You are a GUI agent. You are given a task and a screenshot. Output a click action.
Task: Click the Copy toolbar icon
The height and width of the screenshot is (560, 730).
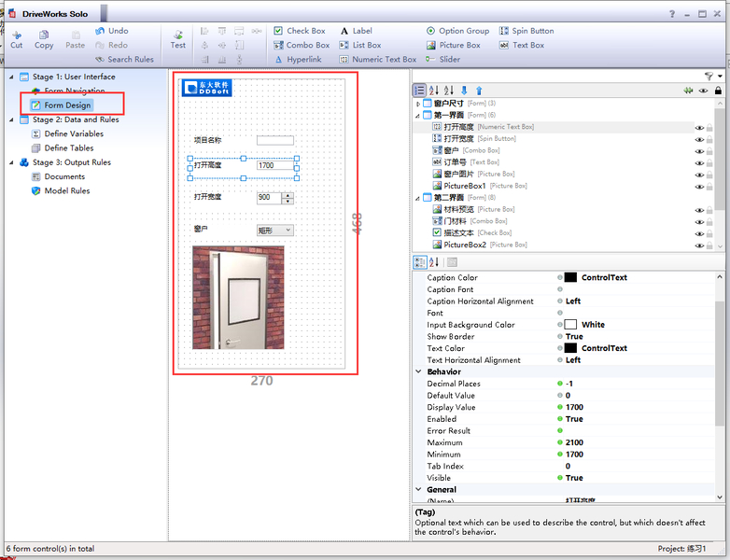click(x=44, y=35)
